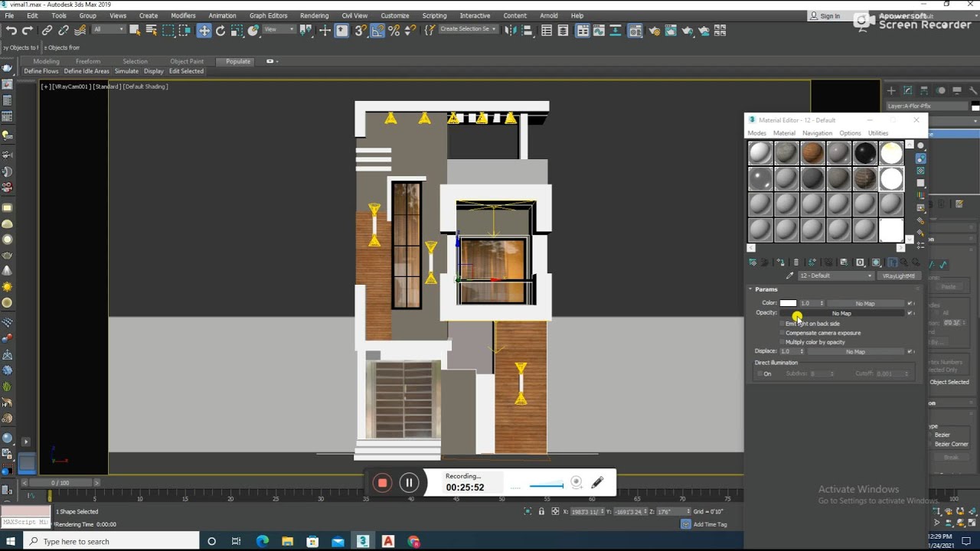Click the material eyedropper pick tool

[789, 275]
